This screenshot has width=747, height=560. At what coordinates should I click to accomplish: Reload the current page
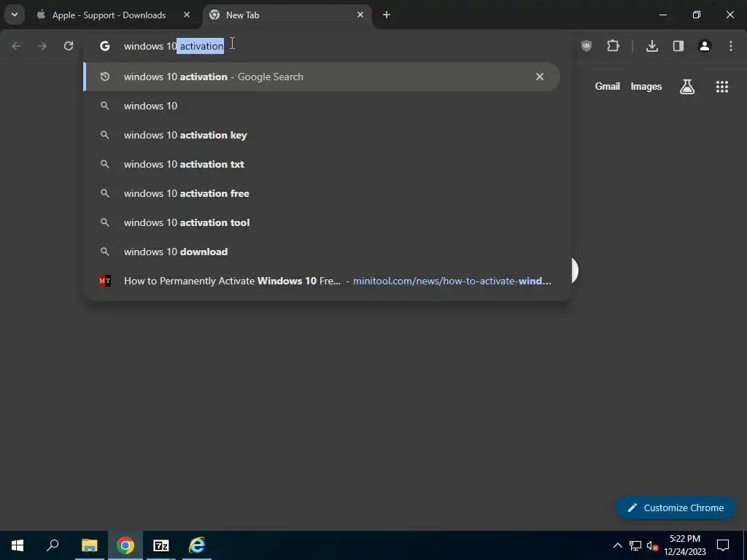click(x=69, y=46)
